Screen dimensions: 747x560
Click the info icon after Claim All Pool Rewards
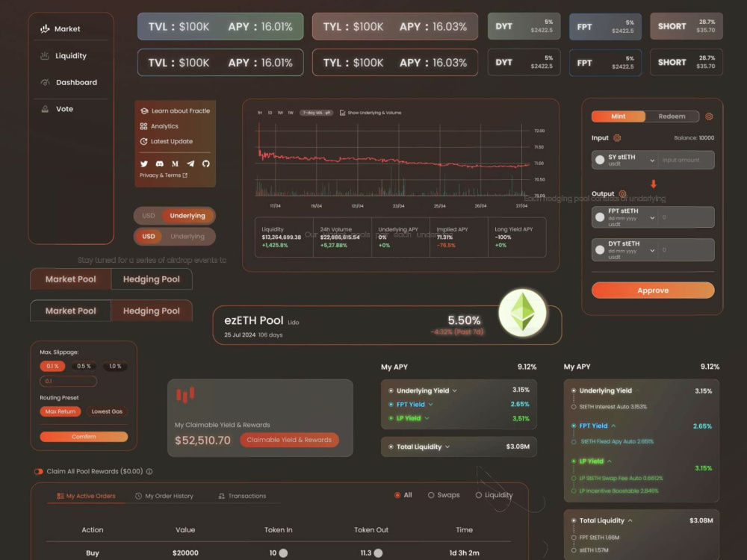[x=149, y=471]
